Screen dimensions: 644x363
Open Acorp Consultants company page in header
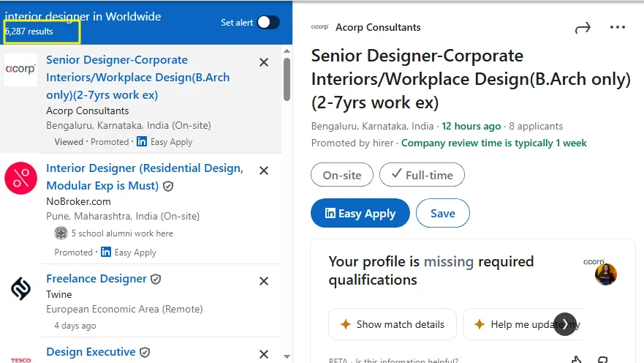pyautogui.click(x=377, y=28)
